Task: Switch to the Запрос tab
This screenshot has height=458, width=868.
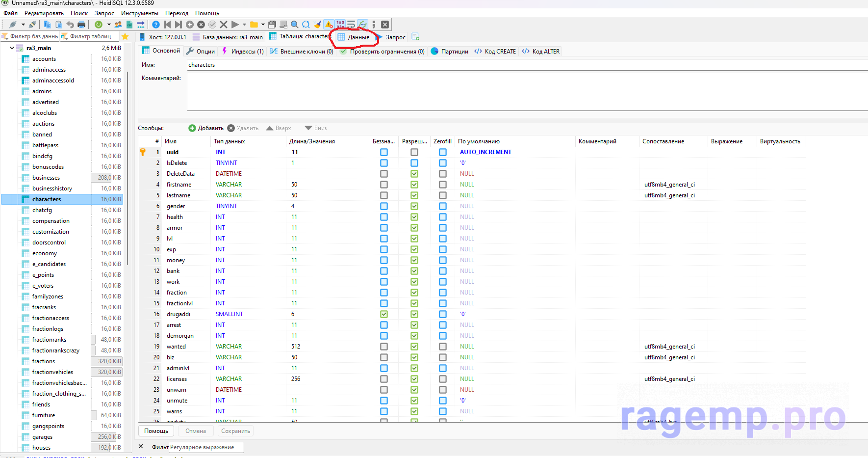Action: point(391,37)
